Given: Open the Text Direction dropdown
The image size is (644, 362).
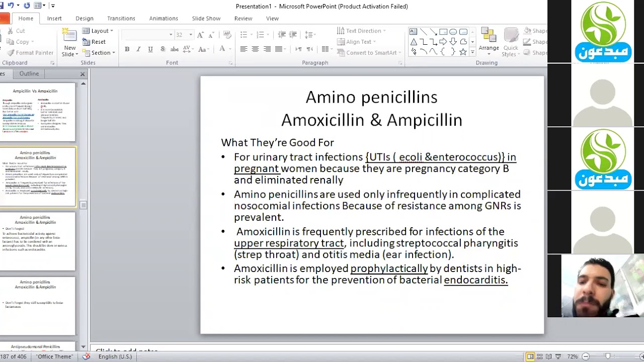Looking at the screenshot, I should tap(361, 31).
